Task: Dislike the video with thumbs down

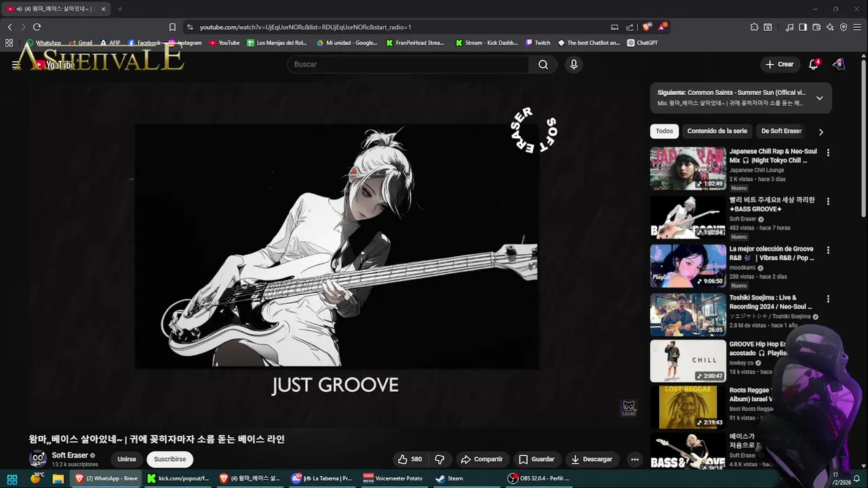Action: coord(439,459)
